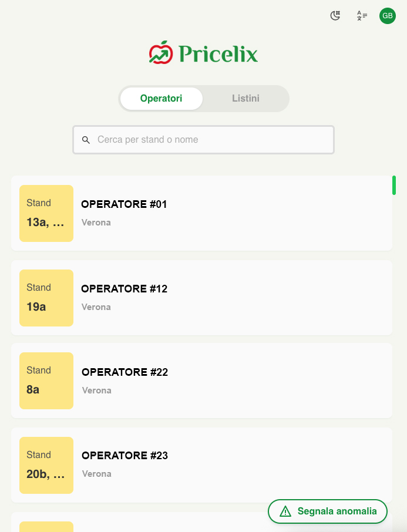Screen dimensions: 407x532
Task: Switch to the Listini tab
Action: pos(245,99)
